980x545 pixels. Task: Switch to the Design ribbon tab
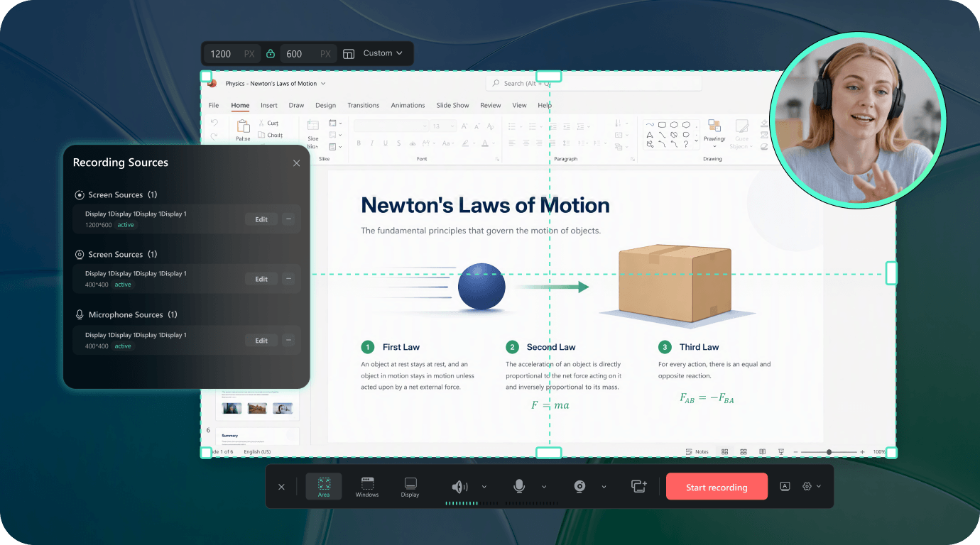(325, 105)
